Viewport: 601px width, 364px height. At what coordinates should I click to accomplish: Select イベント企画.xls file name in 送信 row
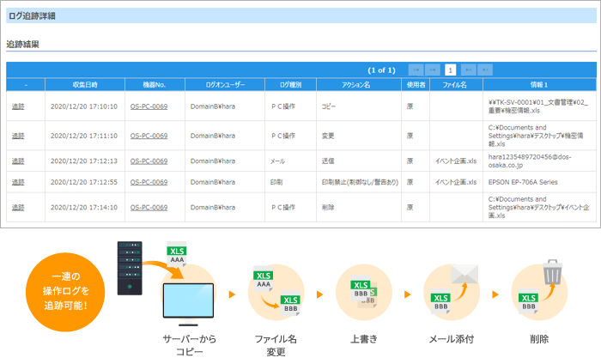[456, 161]
